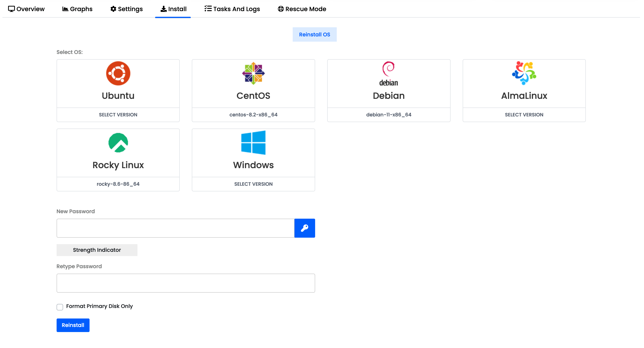This screenshot has width=644, height=348.
Task: Expand the debian-11-x86_64 version selector
Action: (x=389, y=115)
